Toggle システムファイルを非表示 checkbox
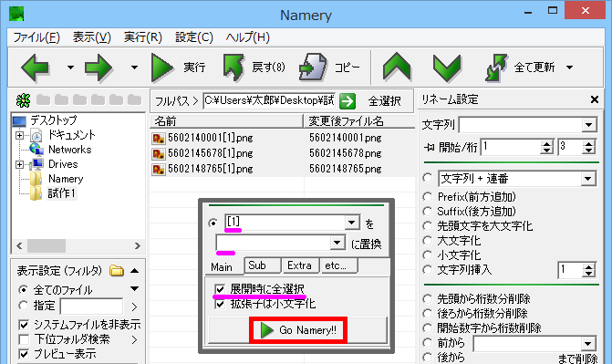Viewport: 612px width, 364px height. [24, 325]
